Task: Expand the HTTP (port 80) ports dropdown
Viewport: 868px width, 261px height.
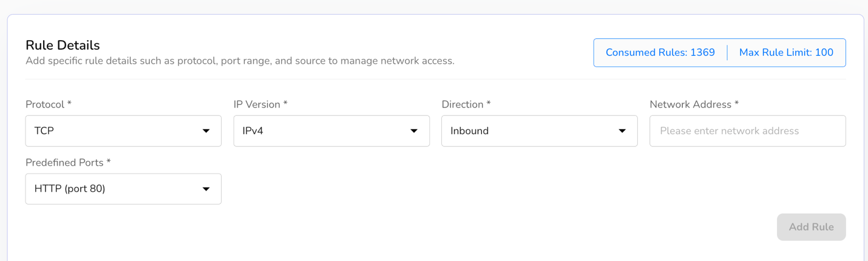Action: click(115, 189)
